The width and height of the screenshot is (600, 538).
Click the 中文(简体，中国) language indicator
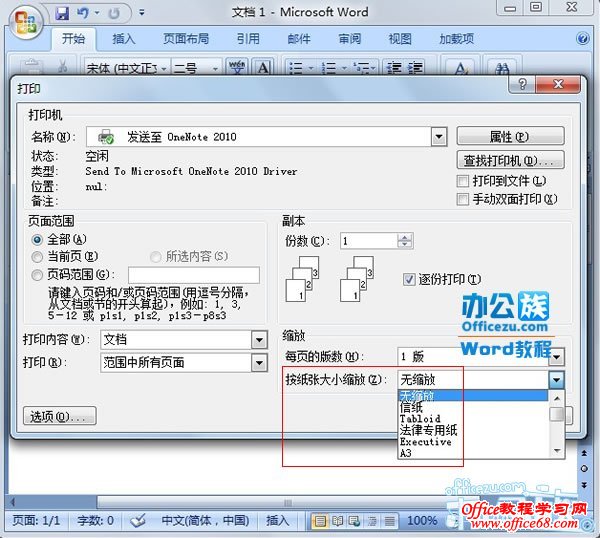[x=205, y=520]
